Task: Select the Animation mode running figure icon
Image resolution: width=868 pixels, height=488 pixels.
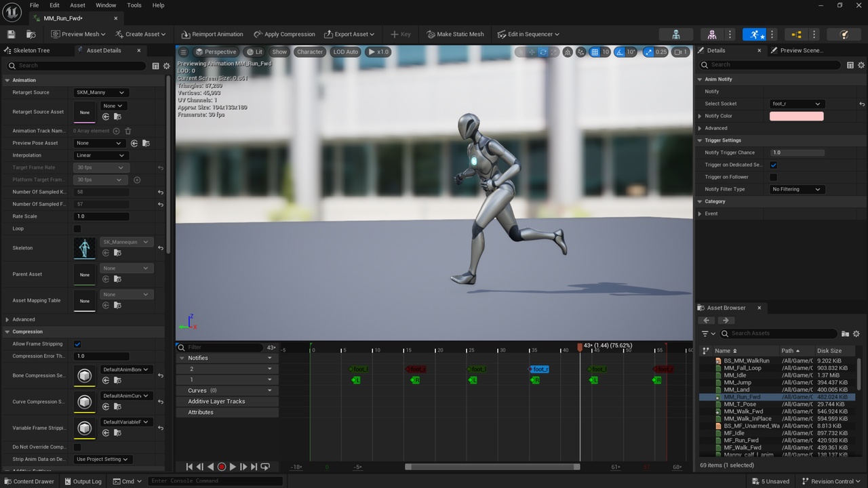Action: [754, 34]
